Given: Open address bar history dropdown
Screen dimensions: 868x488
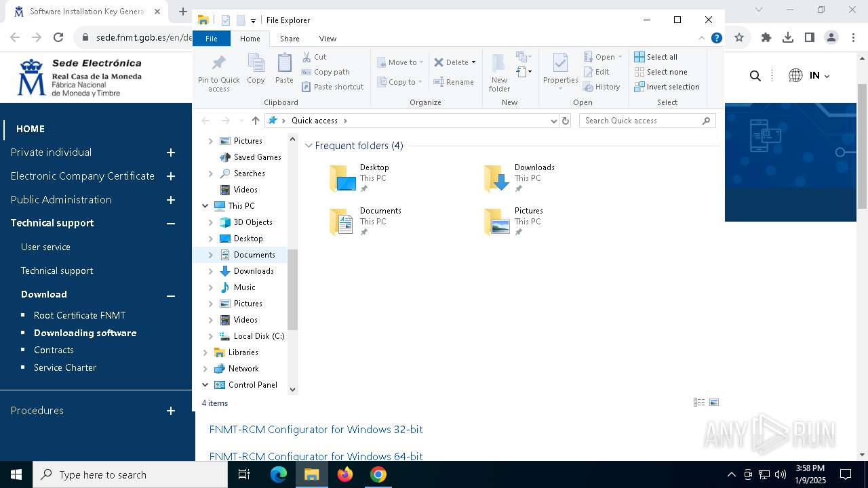Looking at the screenshot, I should tap(553, 121).
